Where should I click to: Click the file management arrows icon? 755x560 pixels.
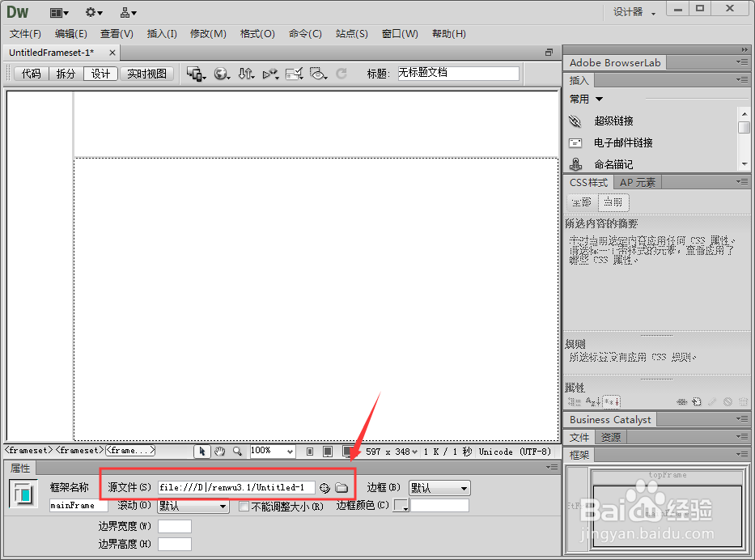pos(246,74)
